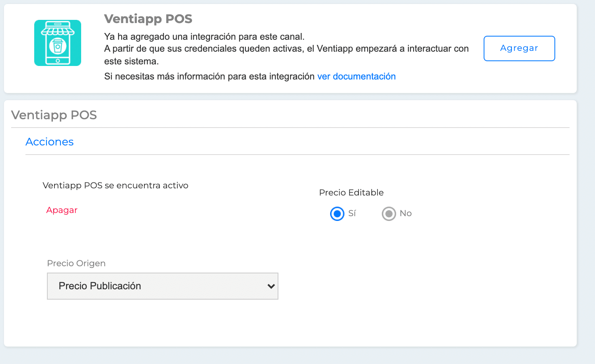Click the Ventiapp POS store logo icon
This screenshot has height=364, width=595.
58,43
